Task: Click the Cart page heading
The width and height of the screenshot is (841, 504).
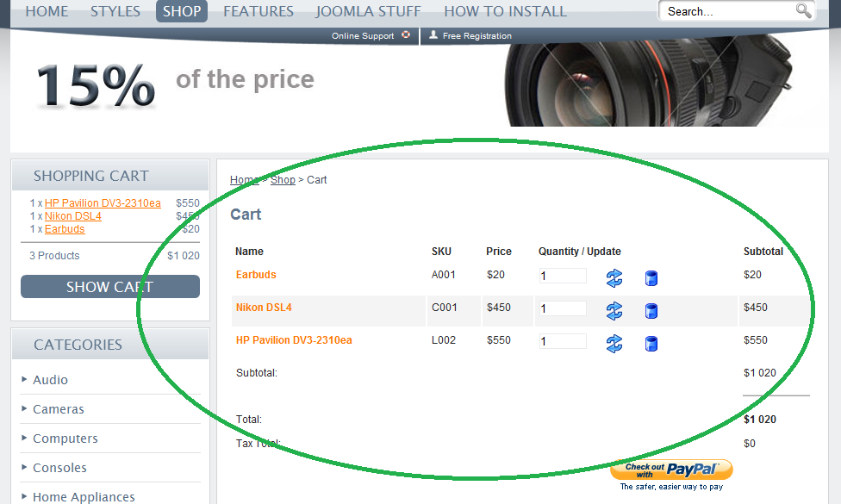Action: 246,215
